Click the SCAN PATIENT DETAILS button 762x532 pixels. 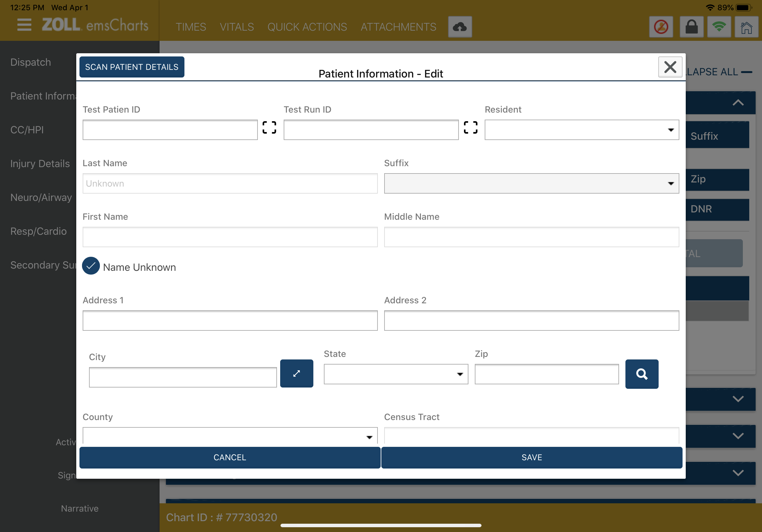click(x=132, y=67)
